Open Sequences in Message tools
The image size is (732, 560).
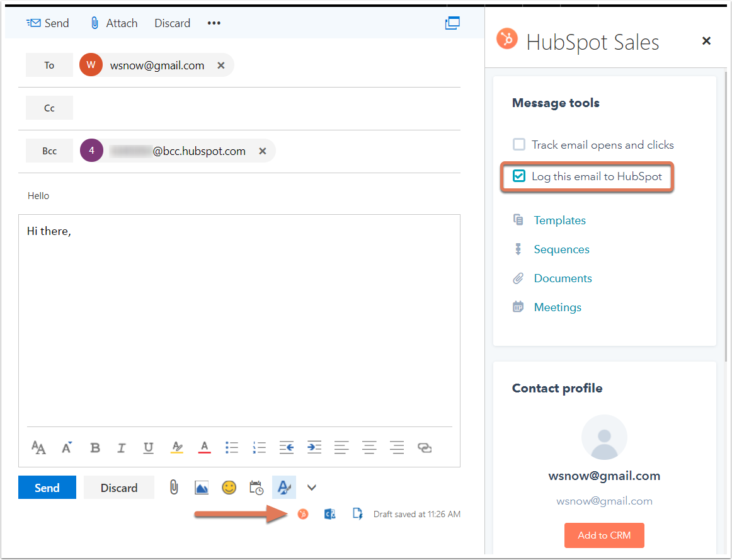pos(562,249)
